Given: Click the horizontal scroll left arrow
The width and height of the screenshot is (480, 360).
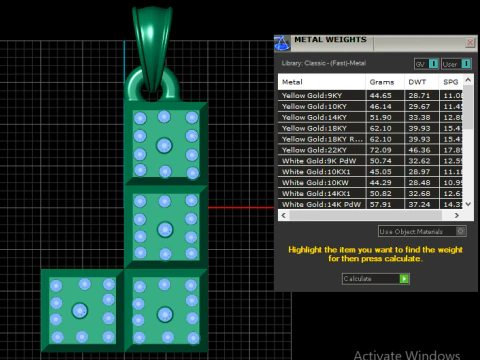Looking at the screenshot, I should click(284, 215).
